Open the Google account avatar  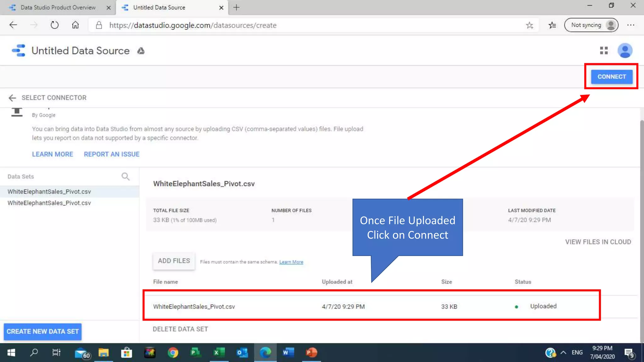point(625,51)
